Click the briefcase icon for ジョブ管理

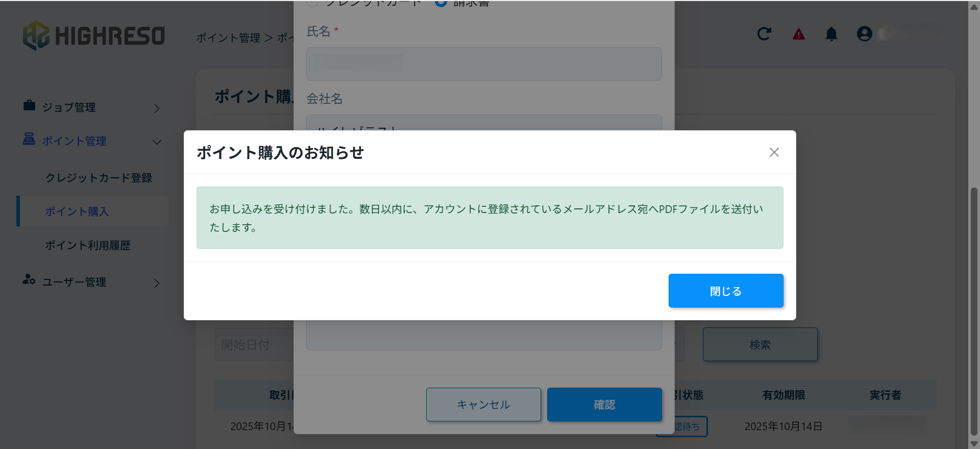click(29, 106)
